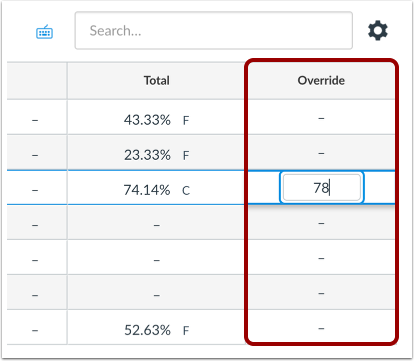Select the Total column header
Screen dimensions: 414x361
[156, 80]
